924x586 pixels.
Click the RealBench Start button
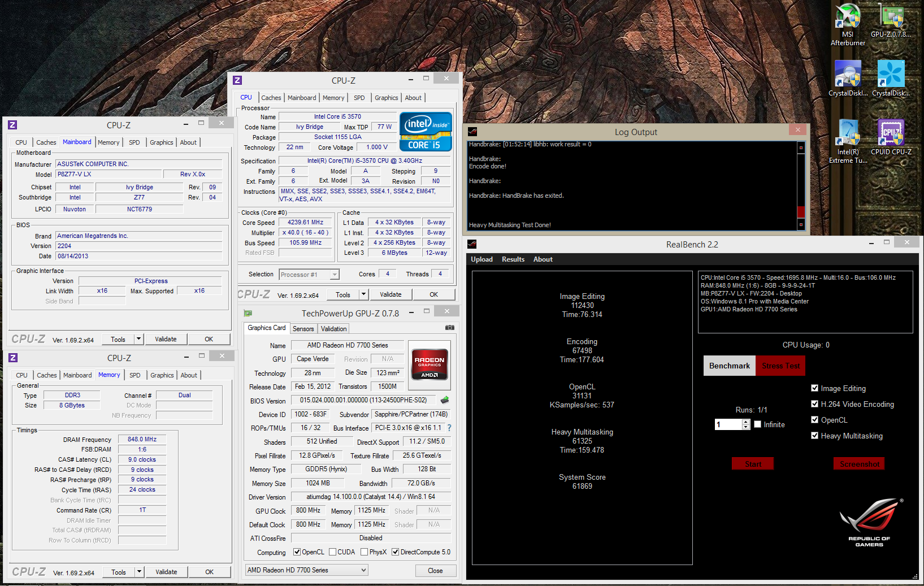click(753, 464)
